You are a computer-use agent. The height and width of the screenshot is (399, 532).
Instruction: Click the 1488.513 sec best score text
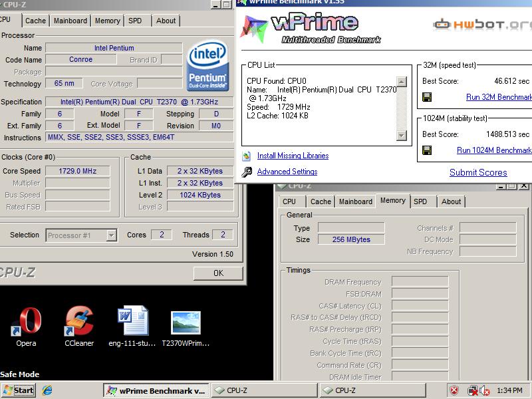(507, 134)
